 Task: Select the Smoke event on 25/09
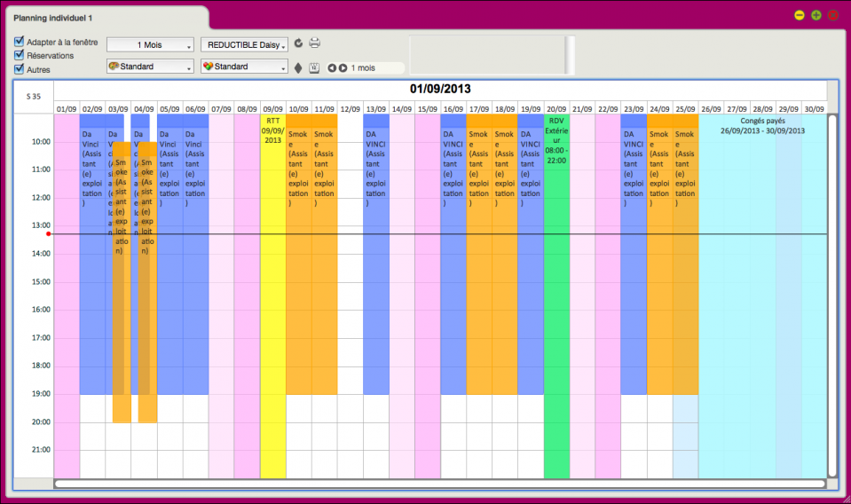click(x=685, y=254)
